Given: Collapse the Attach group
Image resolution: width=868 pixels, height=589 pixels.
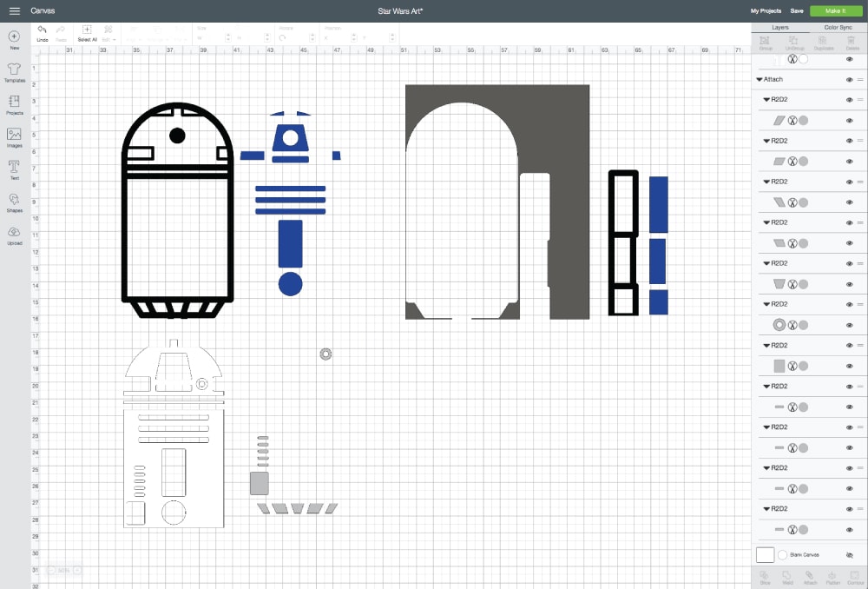Looking at the screenshot, I should [759, 79].
